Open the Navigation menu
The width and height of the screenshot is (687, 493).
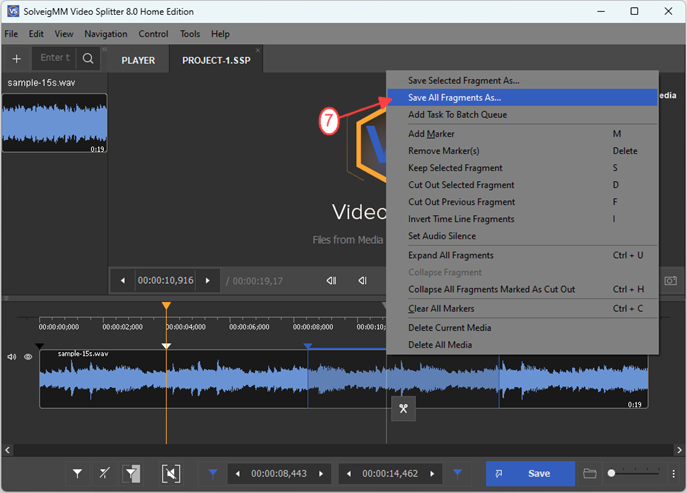point(106,34)
